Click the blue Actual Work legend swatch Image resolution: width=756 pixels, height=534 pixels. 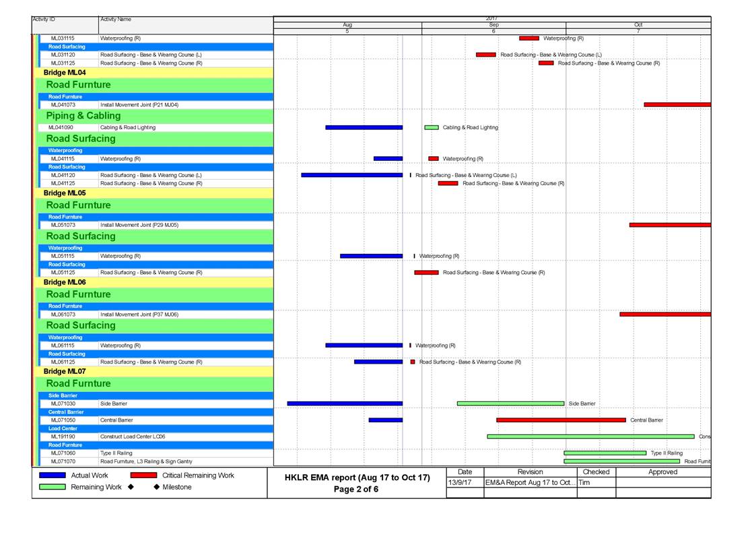click(52, 475)
